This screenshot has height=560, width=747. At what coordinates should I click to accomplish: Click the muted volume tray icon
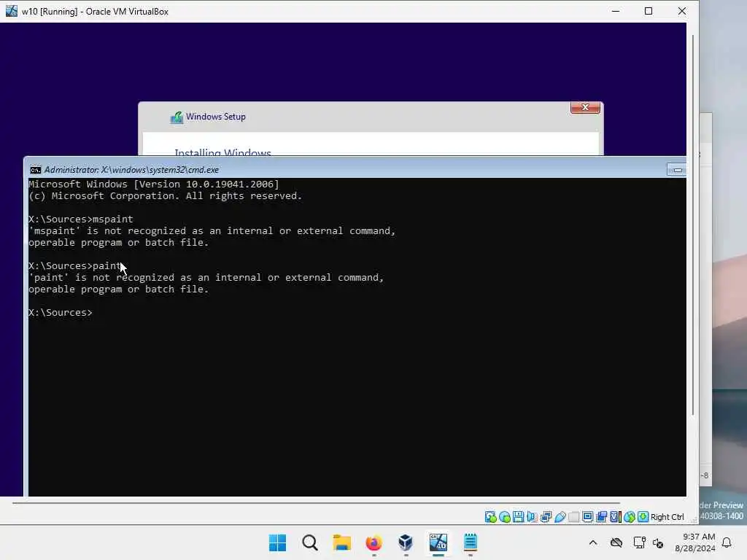(659, 542)
